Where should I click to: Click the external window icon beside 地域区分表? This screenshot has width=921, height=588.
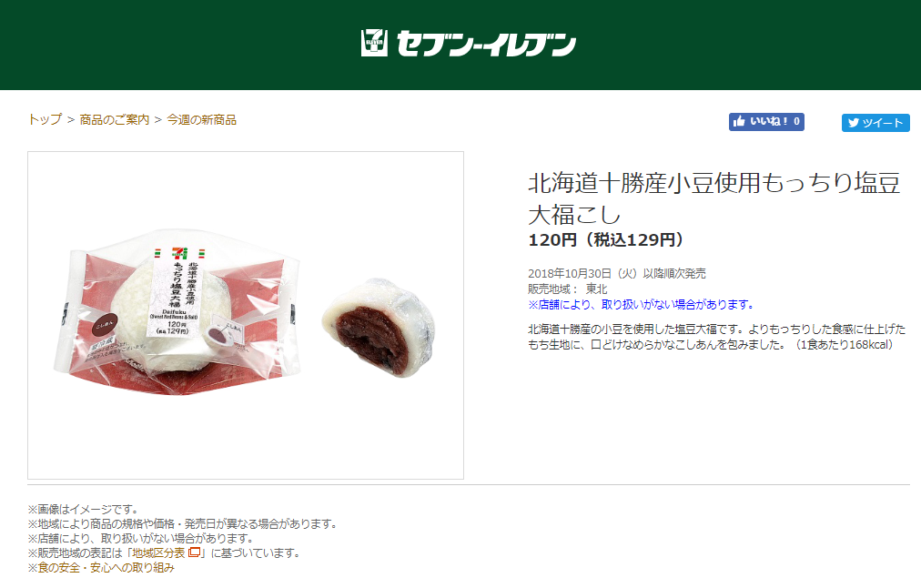click(194, 553)
